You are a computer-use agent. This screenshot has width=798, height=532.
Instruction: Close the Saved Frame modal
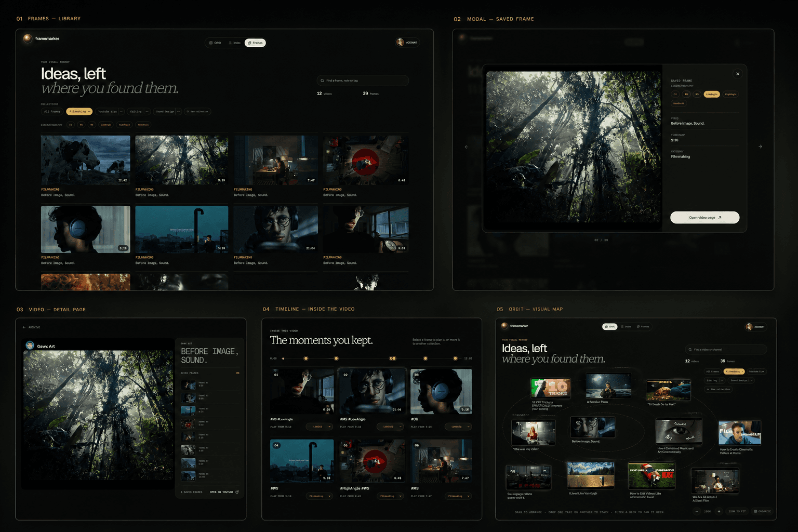(x=738, y=74)
